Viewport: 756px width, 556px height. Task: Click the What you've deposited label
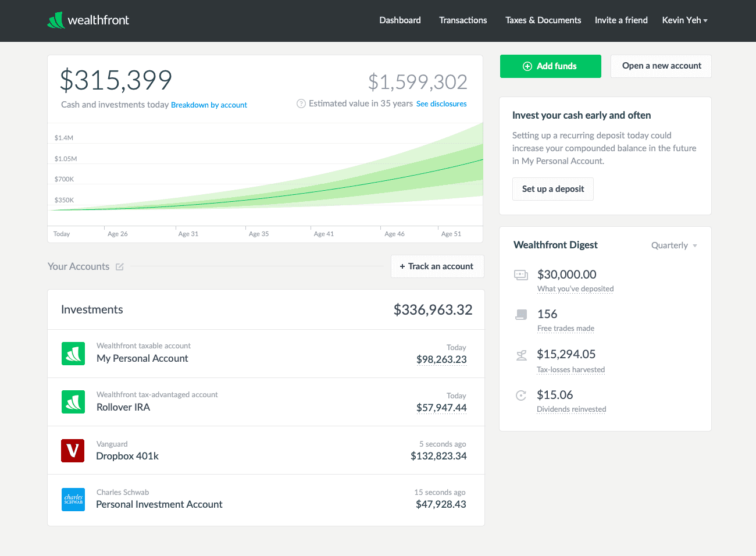(575, 289)
